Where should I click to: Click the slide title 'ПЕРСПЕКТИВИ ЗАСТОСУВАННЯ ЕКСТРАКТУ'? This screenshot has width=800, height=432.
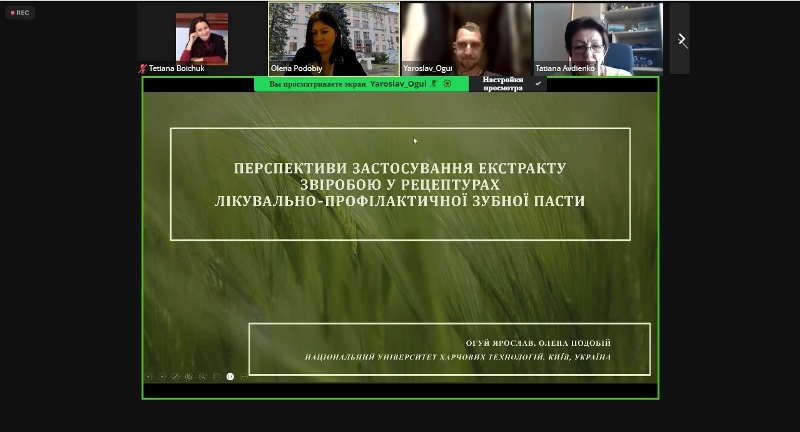pos(400,168)
